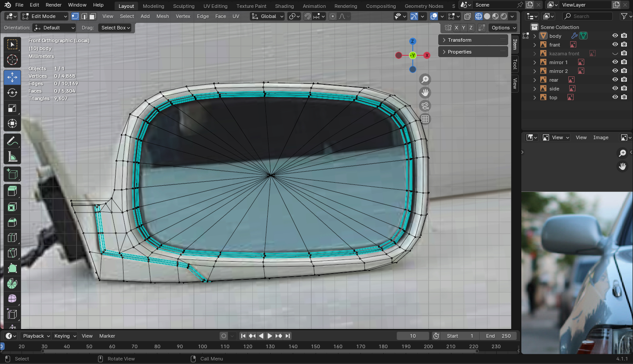Open the Select Box drag dropdown
The height and width of the screenshot is (364, 633).
tap(116, 28)
